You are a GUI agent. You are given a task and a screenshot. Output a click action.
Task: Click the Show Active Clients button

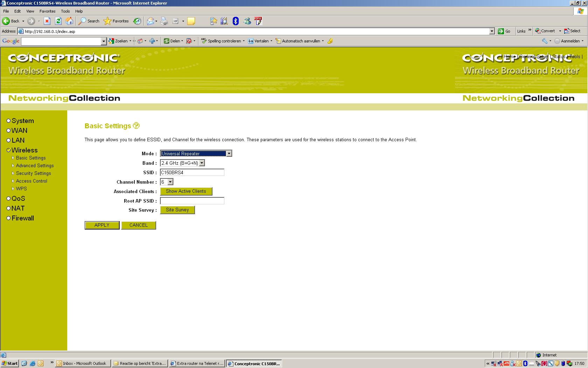[x=186, y=191]
